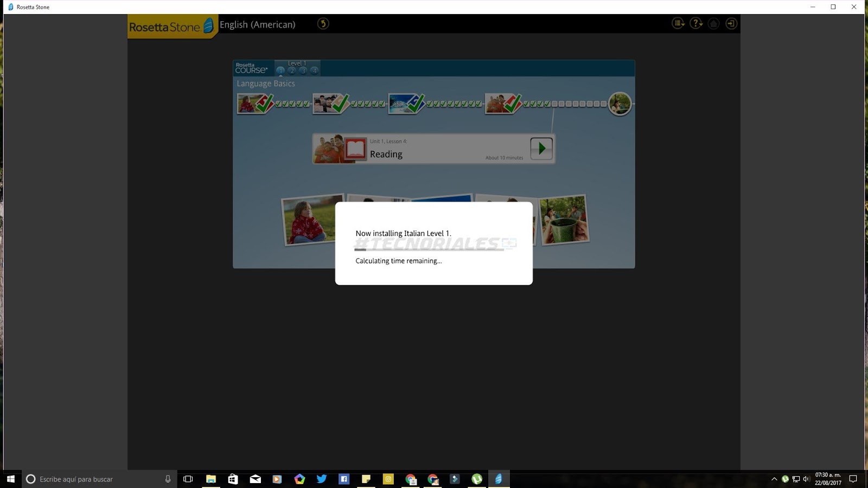Open Sticky Notes from the taskbar
This screenshot has height=488, width=868.
pos(366,479)
